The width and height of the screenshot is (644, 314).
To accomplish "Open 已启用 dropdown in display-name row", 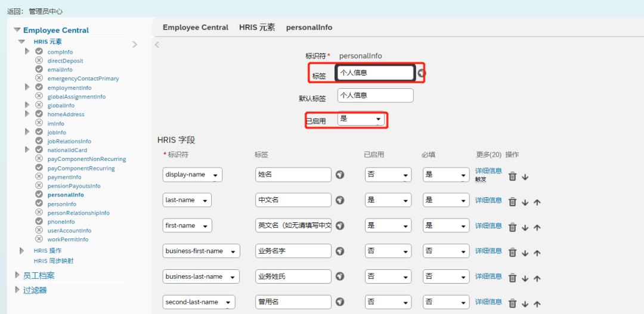I will point(388,175).
